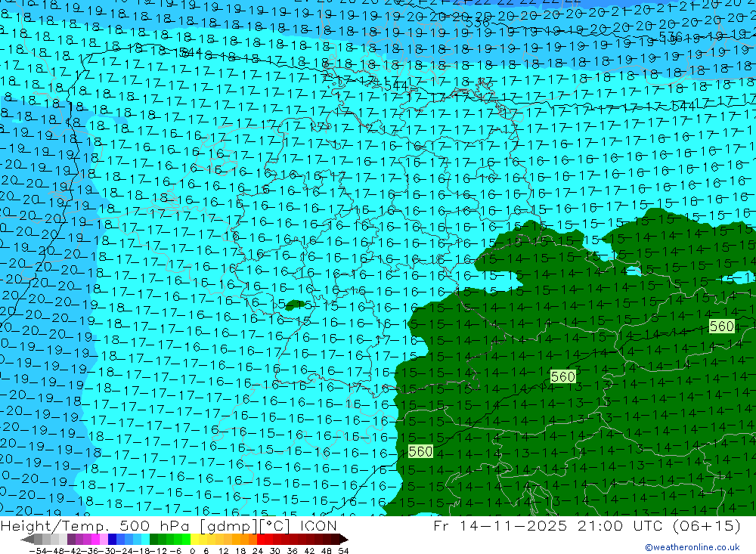Image resolution: width=756 pixels, height=554 pixels.
Task: Click the bright red swatch in the temperature legend
Action: pyautogui.click(x=261, y=539)
